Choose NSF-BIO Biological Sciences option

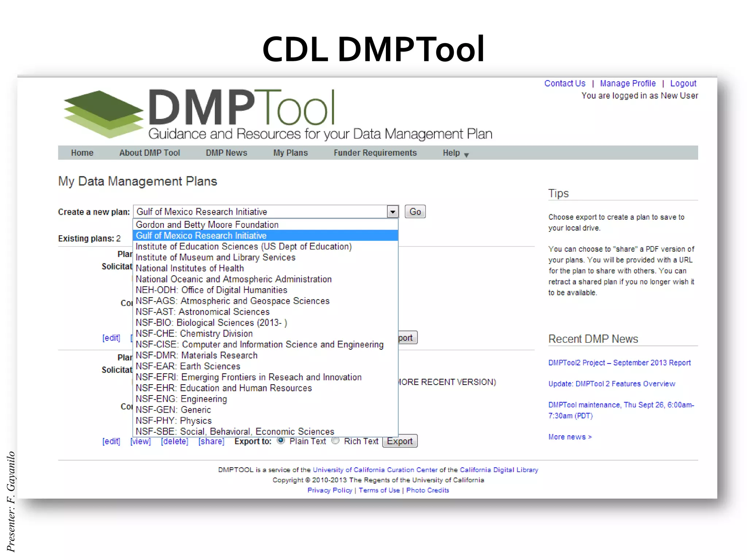266,323
